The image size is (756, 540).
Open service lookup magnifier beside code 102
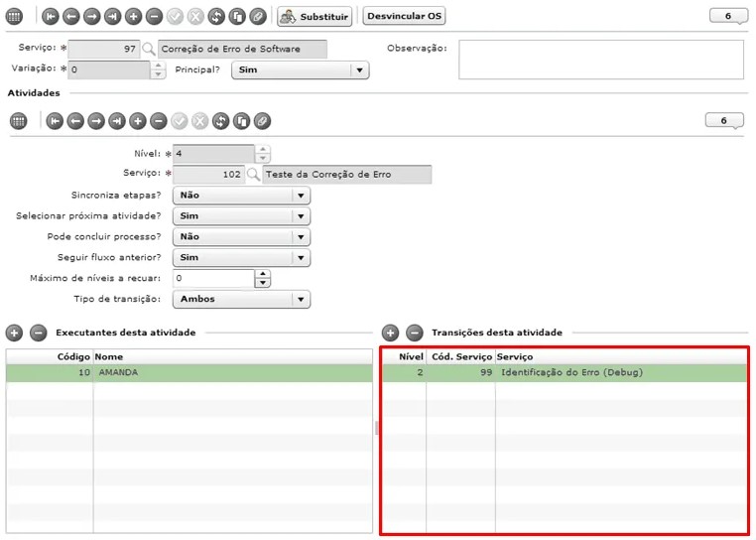(x=253, y=174)
